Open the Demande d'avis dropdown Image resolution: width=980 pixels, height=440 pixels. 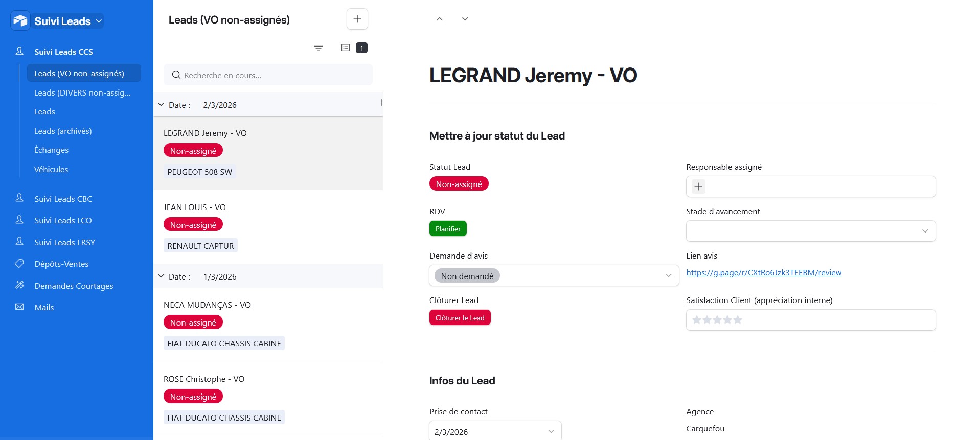[x=554, y=276]
